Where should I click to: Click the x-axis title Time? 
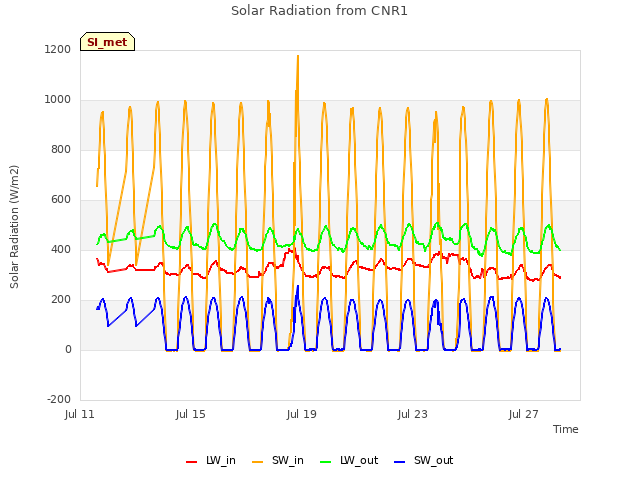(565, 429)
